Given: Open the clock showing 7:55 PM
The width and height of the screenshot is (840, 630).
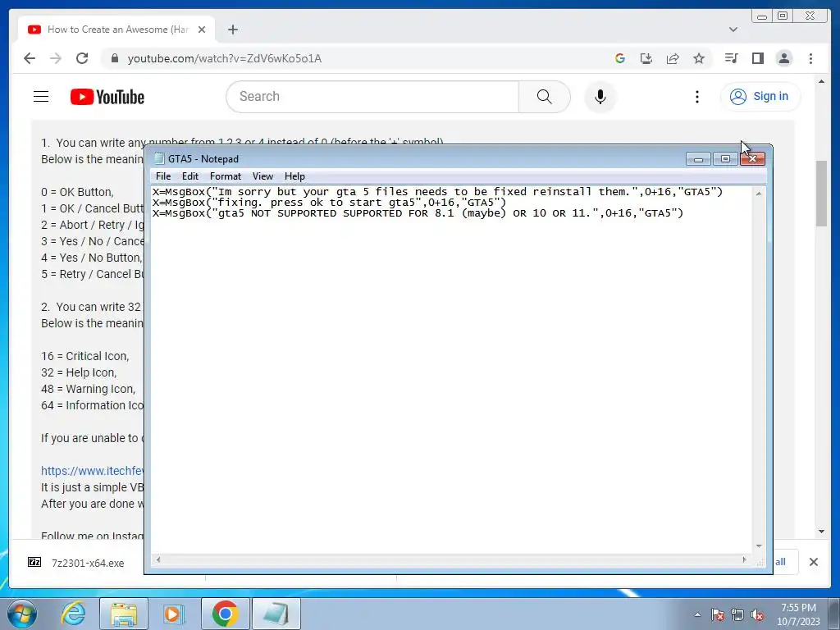Looking at the screenshot, I should [x=798, y=614].
